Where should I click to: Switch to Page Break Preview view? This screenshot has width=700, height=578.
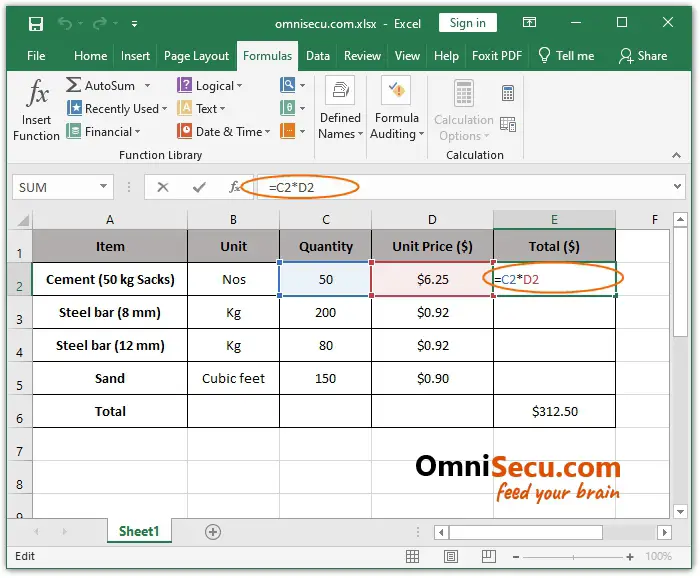click(x=488, y=557)
